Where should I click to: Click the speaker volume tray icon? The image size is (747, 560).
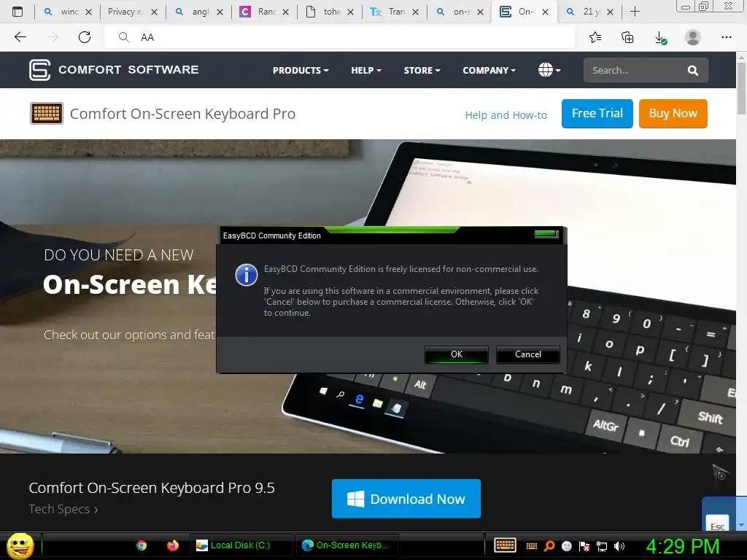pyautogui.click(x=619, y=546)
